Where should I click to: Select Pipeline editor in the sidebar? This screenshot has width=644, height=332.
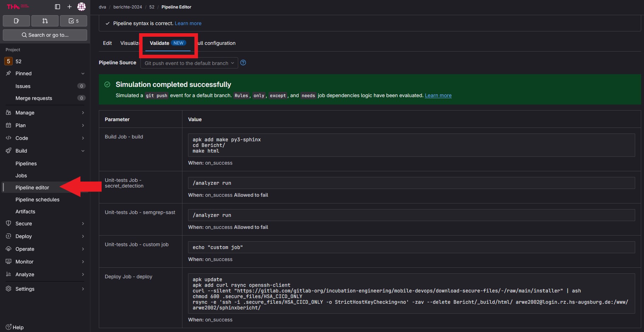pos(45,188)
